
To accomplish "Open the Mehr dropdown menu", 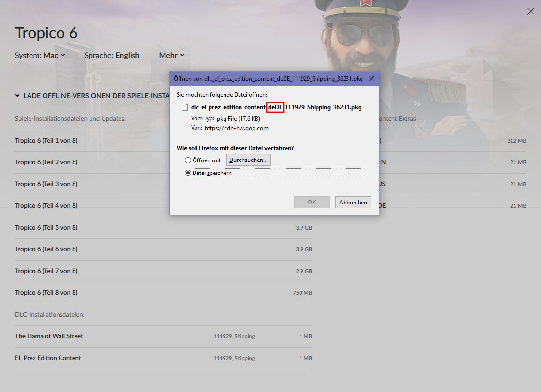I will click(x=172, y=55).
